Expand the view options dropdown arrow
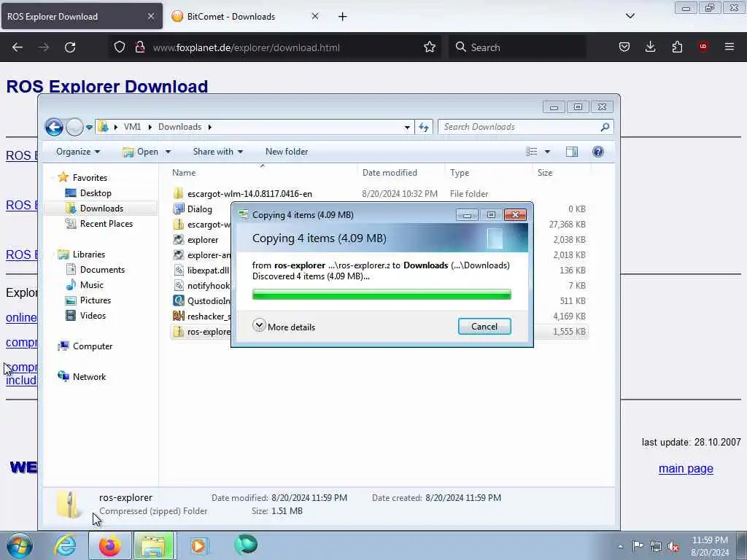Screen dimensions: 747x560 547,152
